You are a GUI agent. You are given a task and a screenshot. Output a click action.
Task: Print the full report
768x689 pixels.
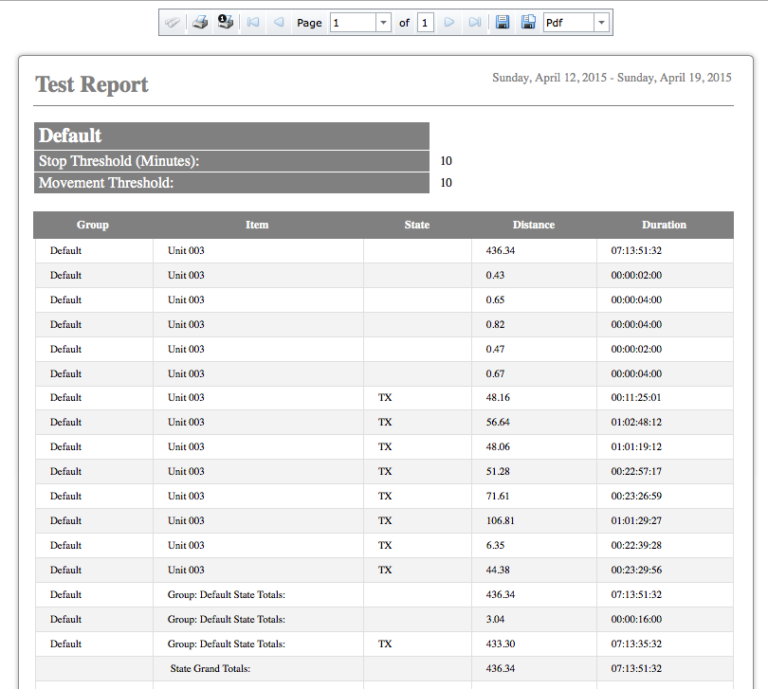coord(200,23)
